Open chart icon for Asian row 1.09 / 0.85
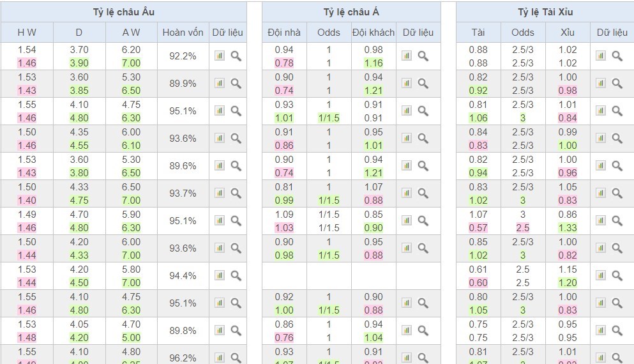Screen dimensions: 634x364 (407, 221)
